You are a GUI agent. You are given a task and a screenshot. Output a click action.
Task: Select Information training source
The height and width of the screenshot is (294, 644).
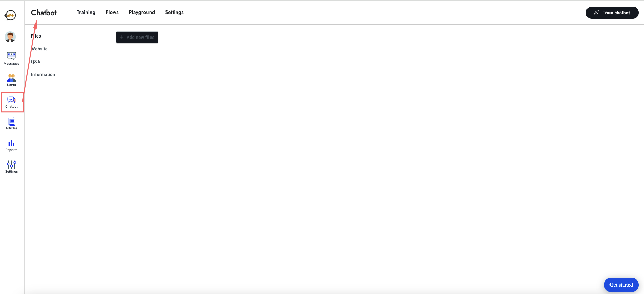pos(43,75)
